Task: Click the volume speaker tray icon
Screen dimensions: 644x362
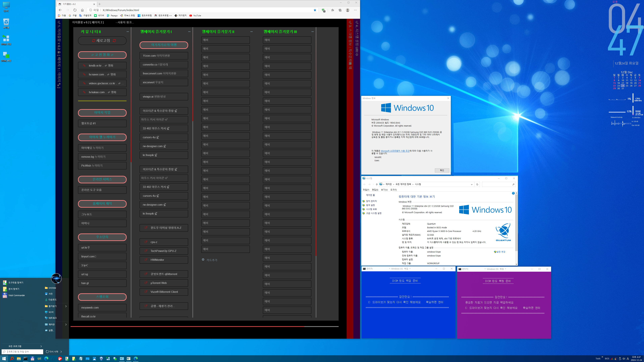Action: pyautogui.click(x=624, y=359)
